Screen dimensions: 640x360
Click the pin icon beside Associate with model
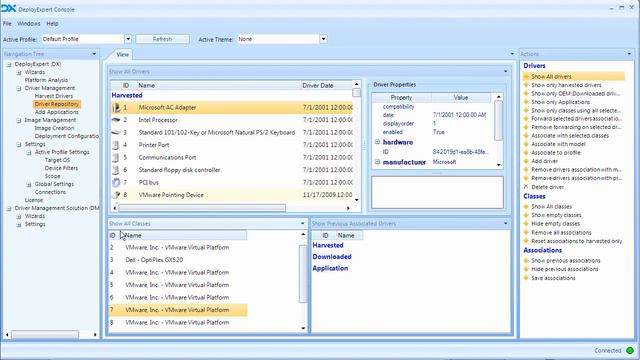click(526, 144)
